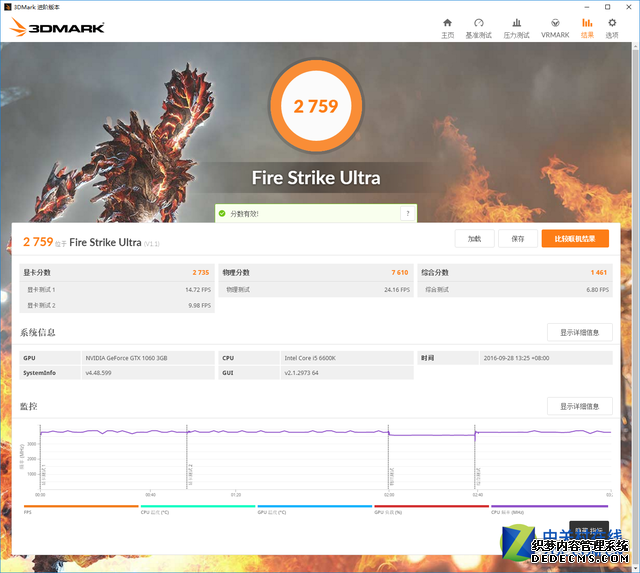Minimize the 3DMark window
Viewport: 640px width, 573px height.
click(587, 7)
